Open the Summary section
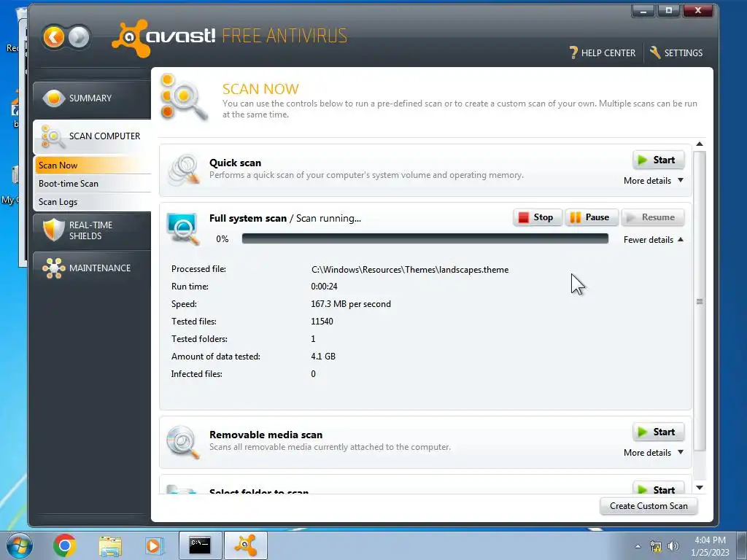This screenshot has height=560, width=747. [92, 98]
